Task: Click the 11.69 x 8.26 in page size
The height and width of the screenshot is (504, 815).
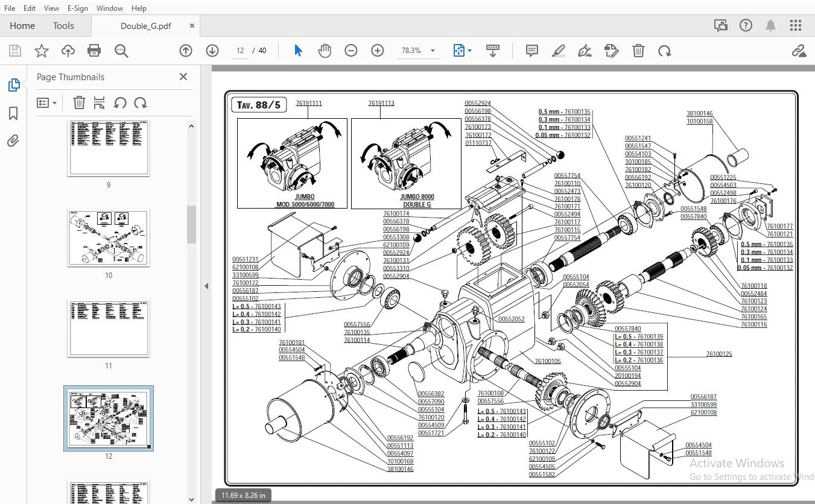Action: coord(243,496)
